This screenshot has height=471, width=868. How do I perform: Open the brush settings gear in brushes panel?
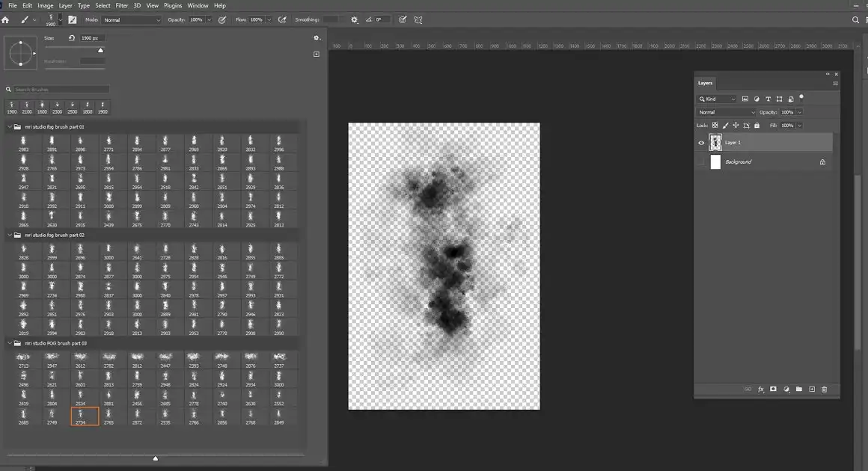[317, 37]
